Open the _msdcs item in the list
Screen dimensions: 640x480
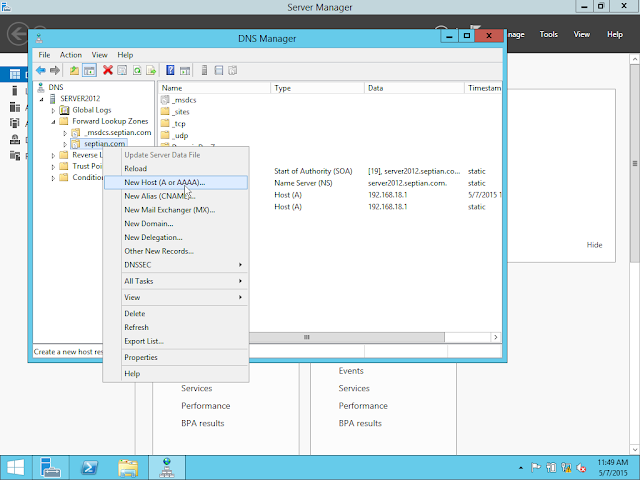pos(179,100)
